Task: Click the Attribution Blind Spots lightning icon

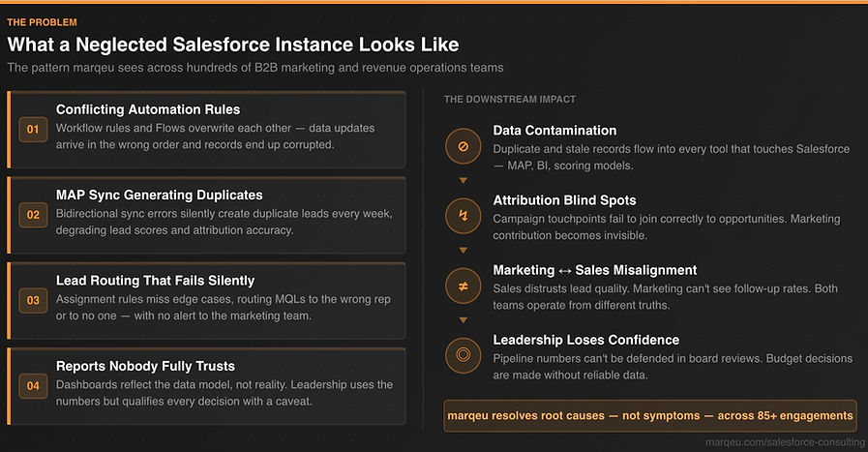Action: [464, 216]
